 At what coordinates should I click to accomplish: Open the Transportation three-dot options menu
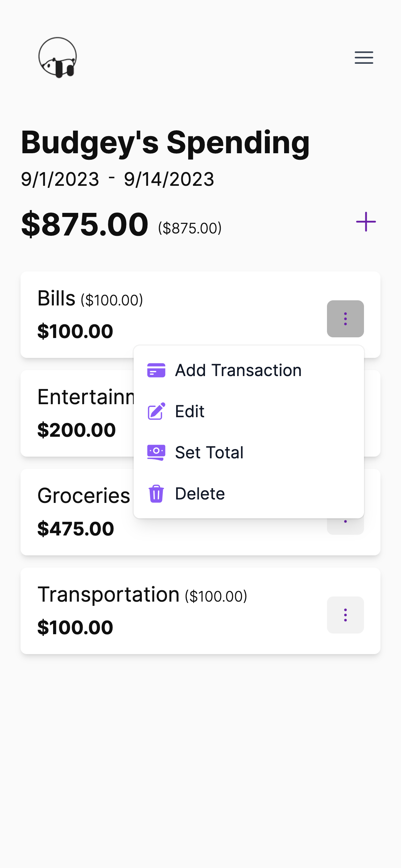click(345, 615)
